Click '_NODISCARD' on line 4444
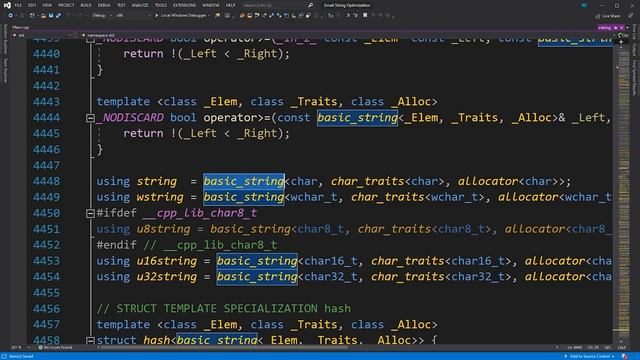This screenshot has width=640, height=360. point(130,118)
